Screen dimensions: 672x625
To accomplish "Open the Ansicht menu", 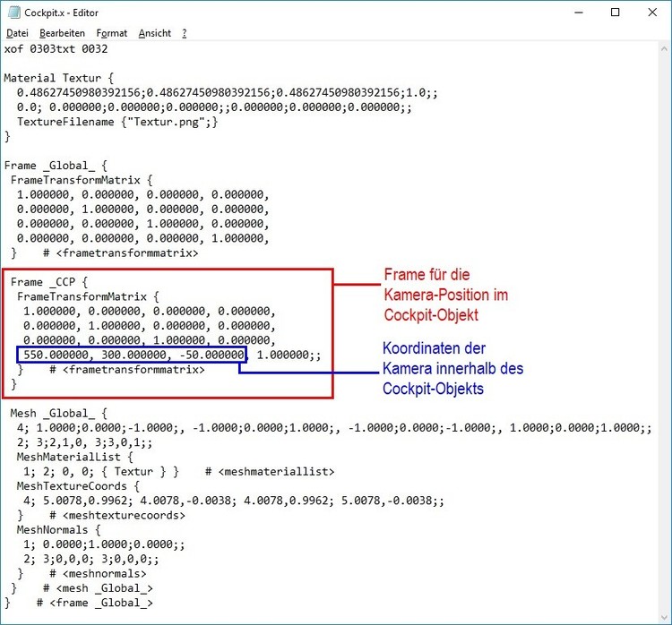I will [x=155, y=33].
